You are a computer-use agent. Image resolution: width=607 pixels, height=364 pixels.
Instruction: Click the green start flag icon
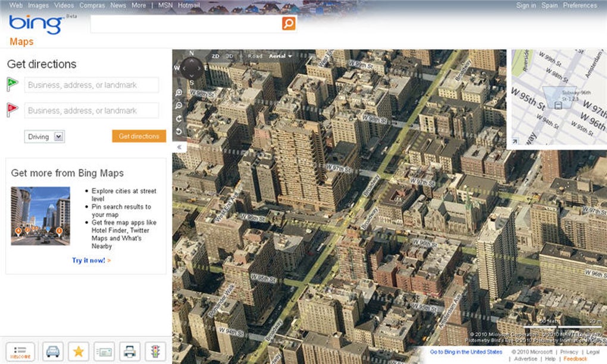click(12, 84)
